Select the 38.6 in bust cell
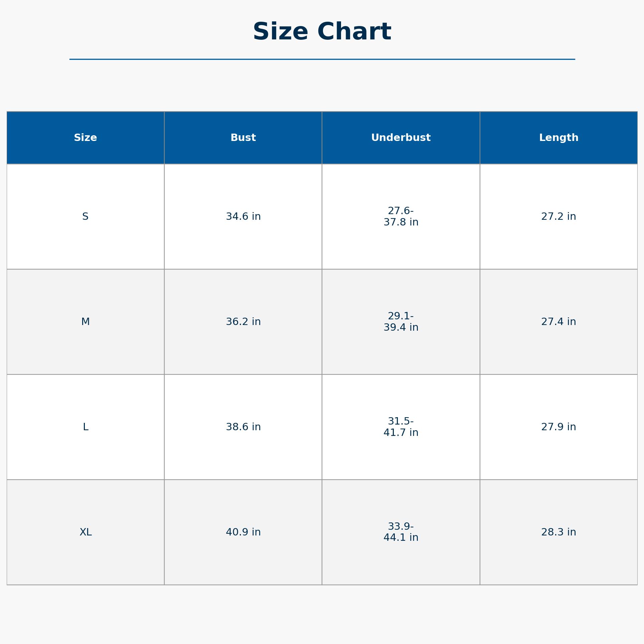This screenshot has width=644, height=644. 243,427
